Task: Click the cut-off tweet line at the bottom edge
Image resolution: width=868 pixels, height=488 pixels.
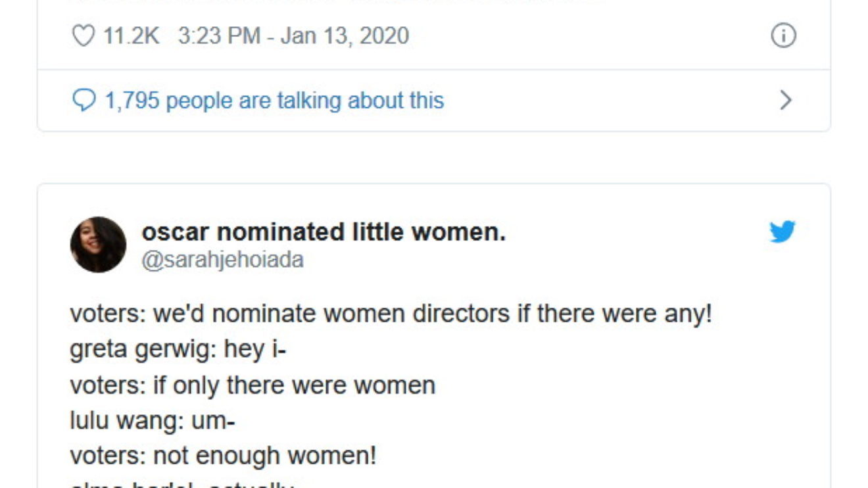Action: pos(182,484)
